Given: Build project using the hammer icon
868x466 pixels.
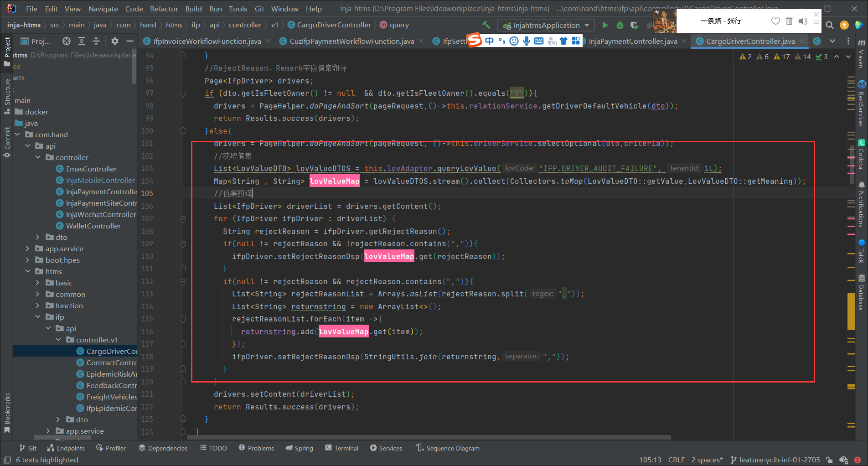Looking at the screenshot, I should 486,25.
